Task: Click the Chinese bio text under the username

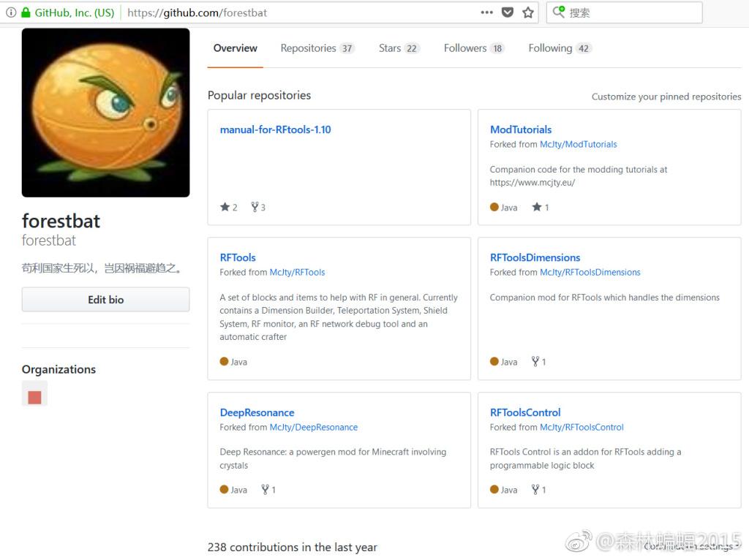Action: pos(102,268)
